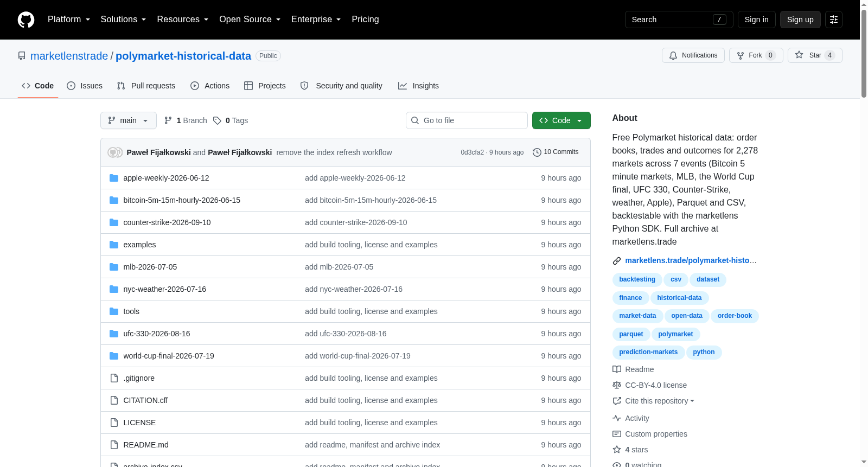Click the Custom properties note icon
868x467 pixels.
coord(617,434)
